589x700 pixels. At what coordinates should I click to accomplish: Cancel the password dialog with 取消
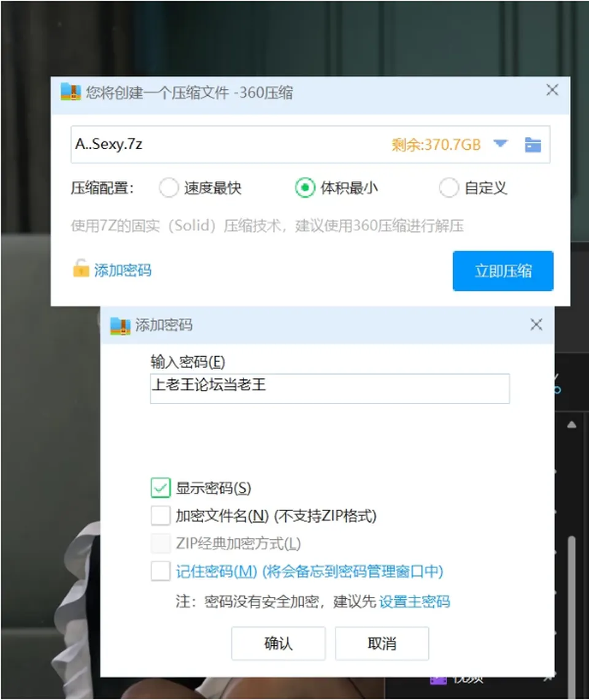click(x=382, y=644)
